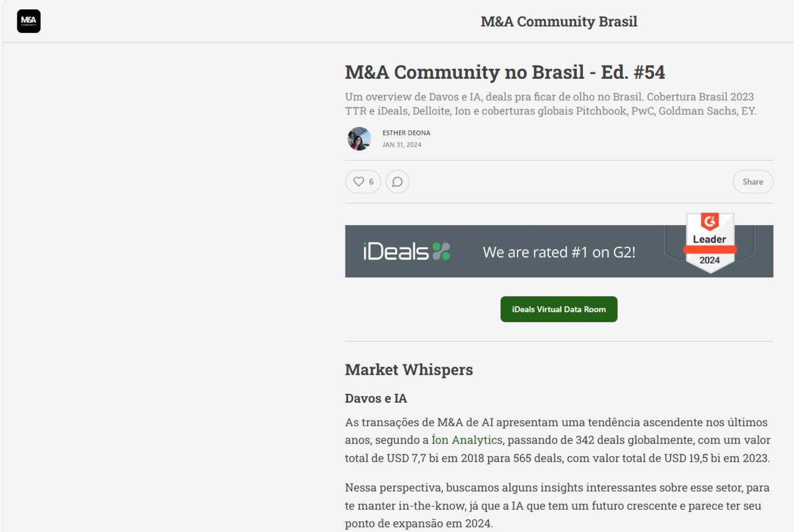The width and height of the screenshot is (794, 532).
Task: Click the article subtitle about Davos overview
Action: (x=551, y=104)
